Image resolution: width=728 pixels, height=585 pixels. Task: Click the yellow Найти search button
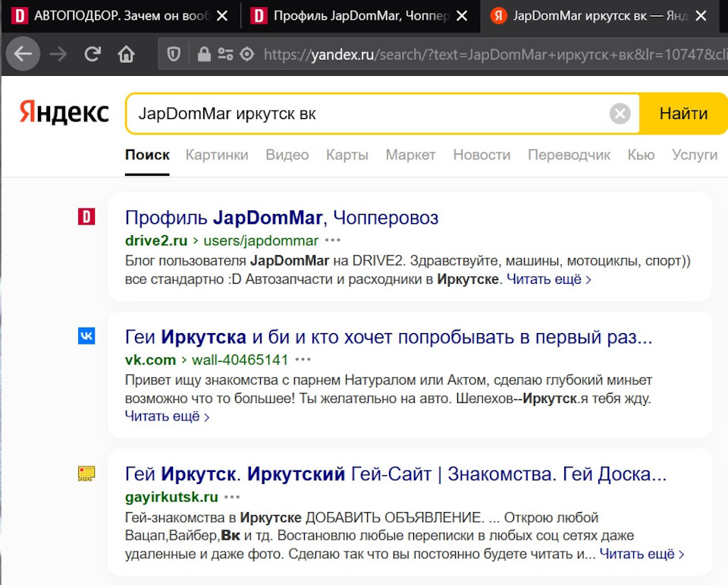(x=683, y=113)
